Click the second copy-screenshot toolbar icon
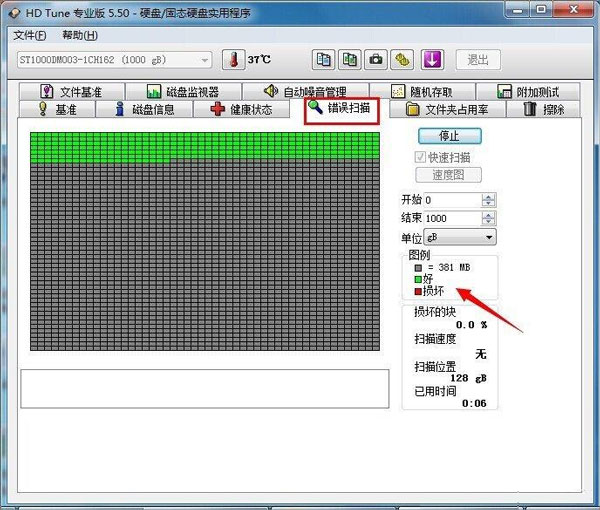 (349, 60)
